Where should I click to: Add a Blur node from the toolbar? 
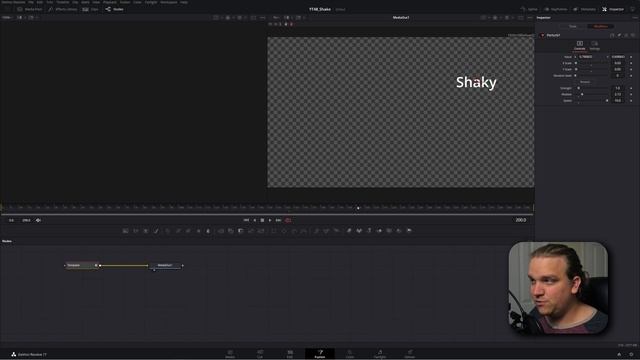[208, 231]
